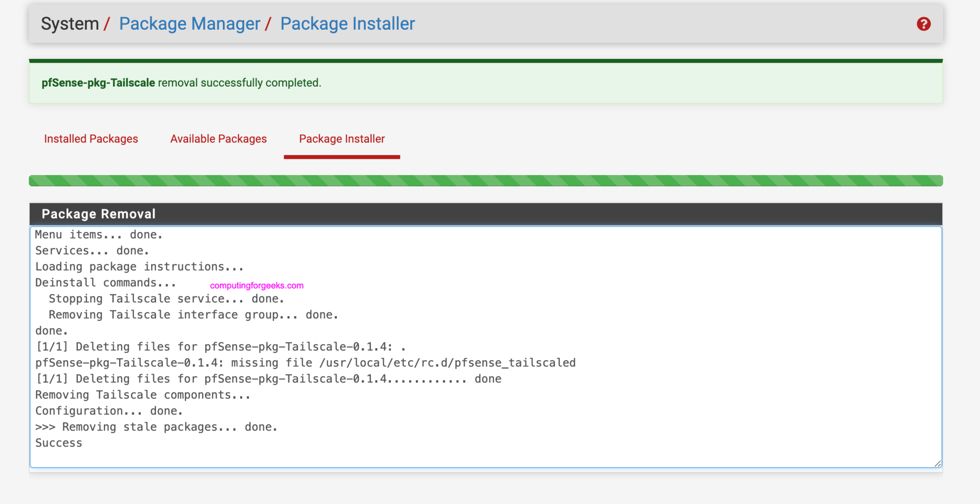Click the computingforgeeks.com watermark text

[x=256, y=285]
